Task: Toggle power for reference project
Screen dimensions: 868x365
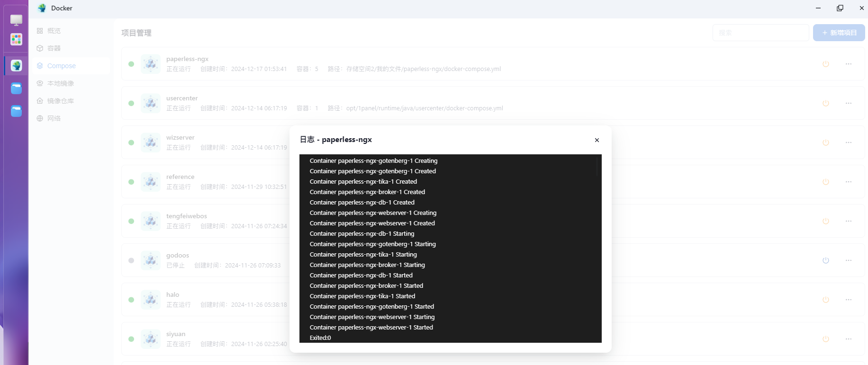Action: [x=826, y=182]
